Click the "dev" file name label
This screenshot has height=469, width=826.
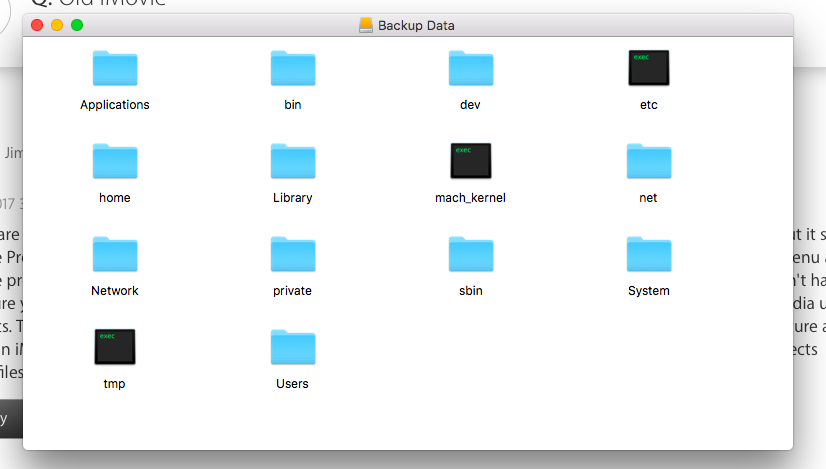pos(470,105)
